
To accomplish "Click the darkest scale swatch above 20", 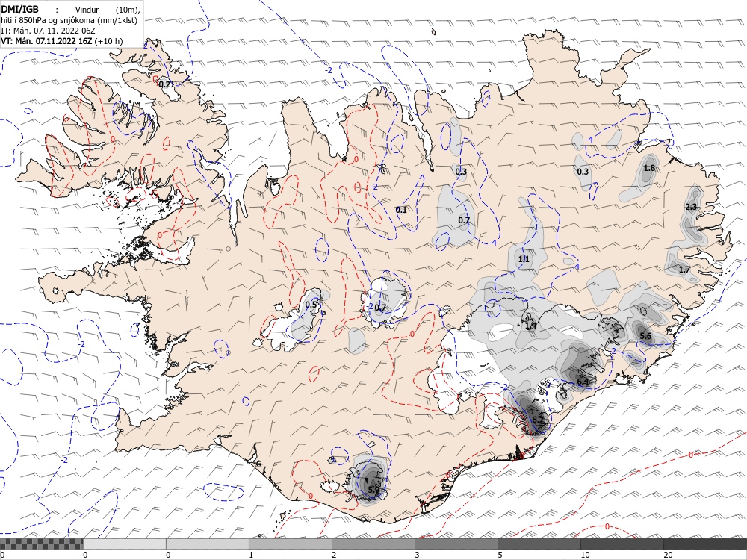I will pyautogui.click(x=705, y=544).
